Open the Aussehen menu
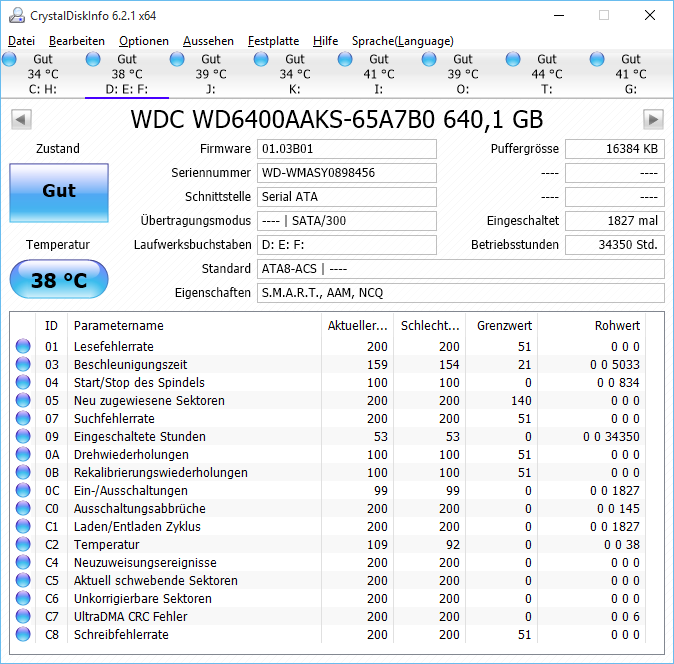 pos(208,41)
